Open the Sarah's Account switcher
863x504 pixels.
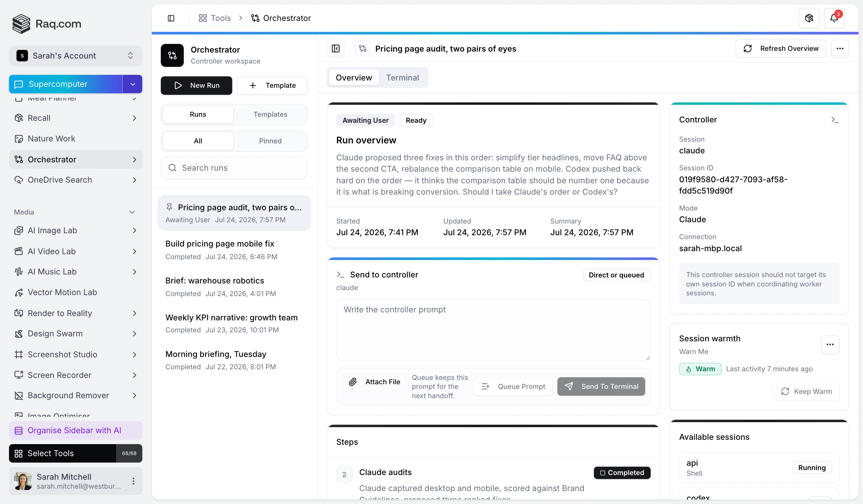click(x=76, y=56)
